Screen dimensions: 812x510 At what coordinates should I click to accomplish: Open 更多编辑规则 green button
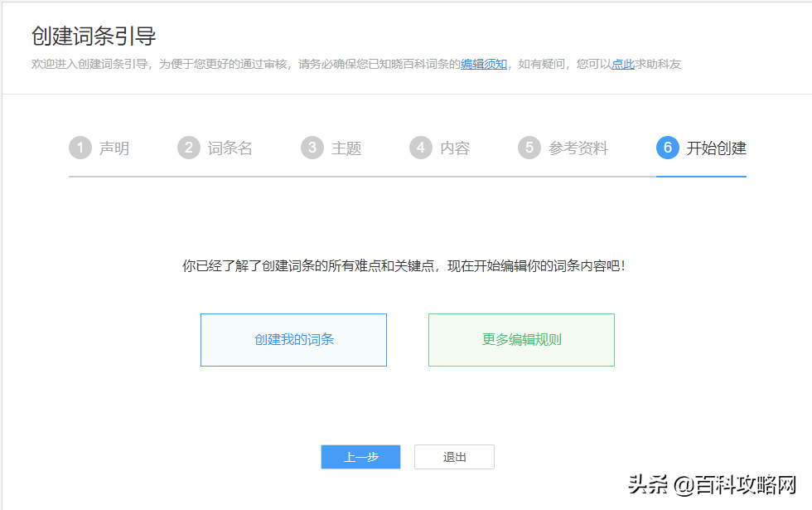click(521, 340)
